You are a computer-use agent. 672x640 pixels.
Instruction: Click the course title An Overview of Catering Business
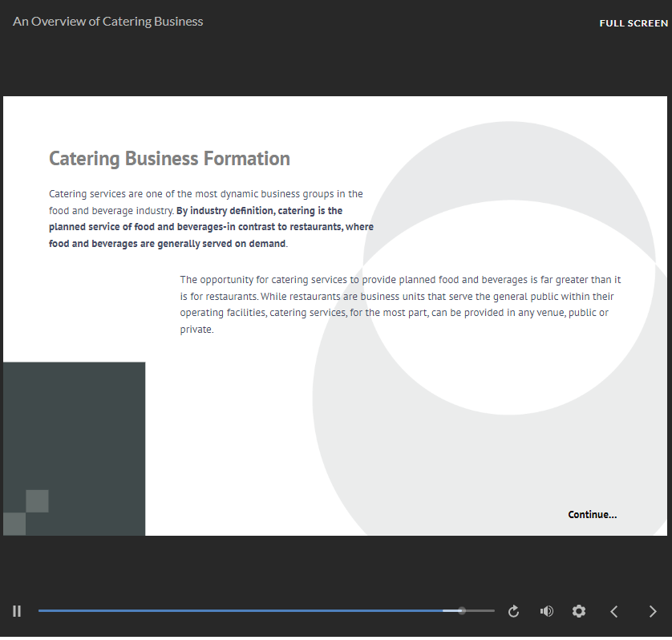[108, 22]
